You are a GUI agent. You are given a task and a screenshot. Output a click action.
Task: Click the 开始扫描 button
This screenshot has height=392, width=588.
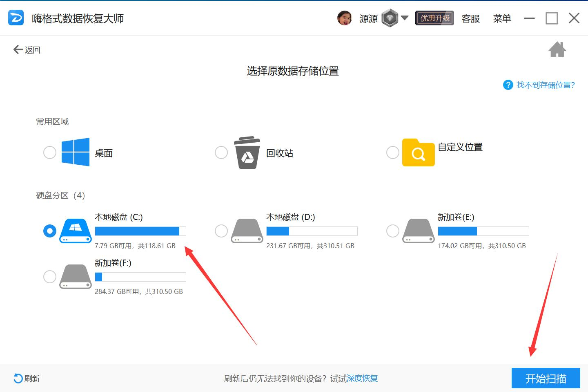coord(546,378)
